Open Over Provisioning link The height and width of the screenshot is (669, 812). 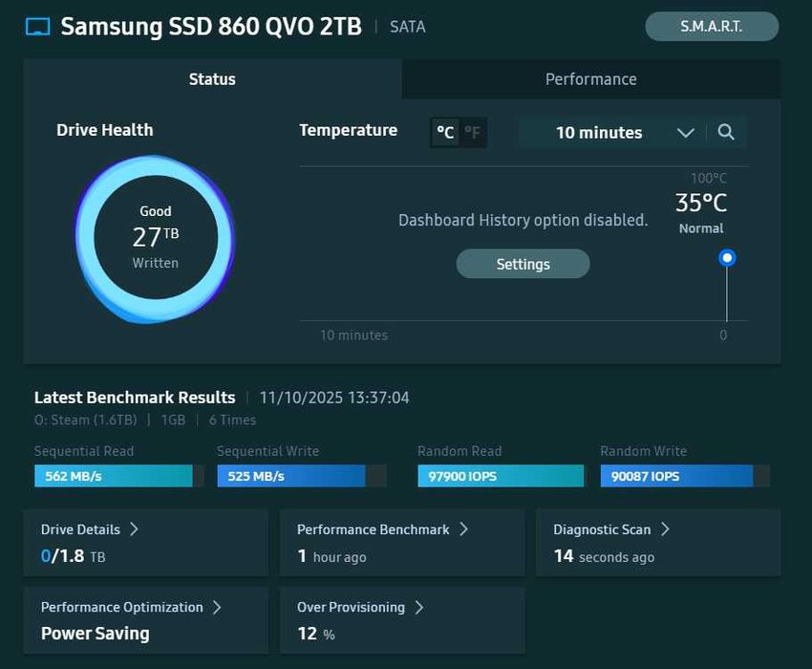(351, 607)
